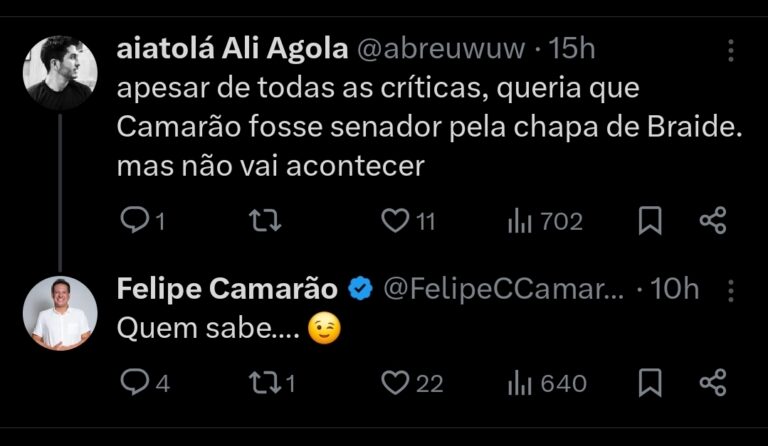Open more options on Felipe Camarão's reply
Viewport: 768px width, 446px height.
[x=731, y=290]
